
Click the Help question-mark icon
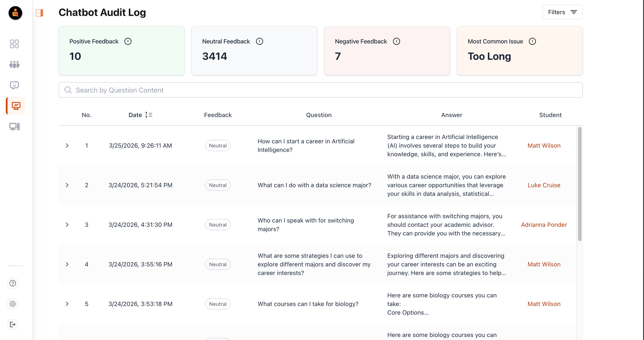(12, 283)
